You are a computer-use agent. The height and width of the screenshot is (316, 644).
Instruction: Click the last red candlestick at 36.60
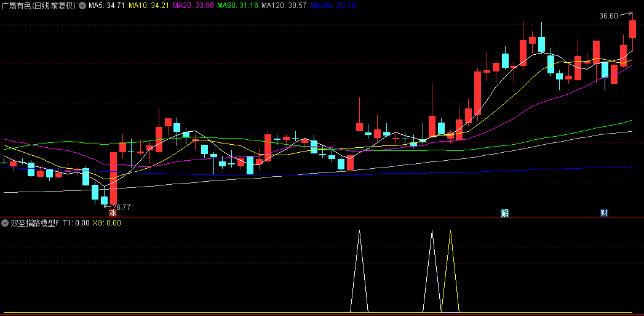(x=632, y=29)
